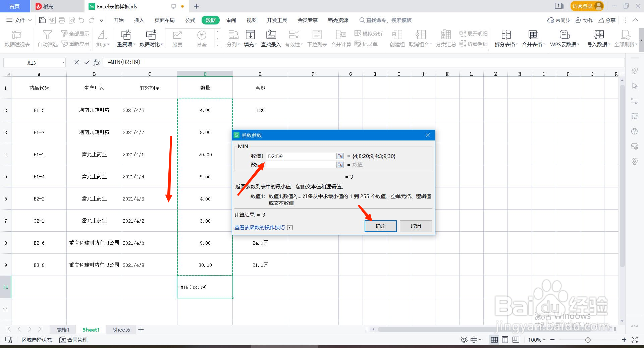Click the search commands field 查找命令
The width and height of the screenshot is (644, 348).
[385, 20]
